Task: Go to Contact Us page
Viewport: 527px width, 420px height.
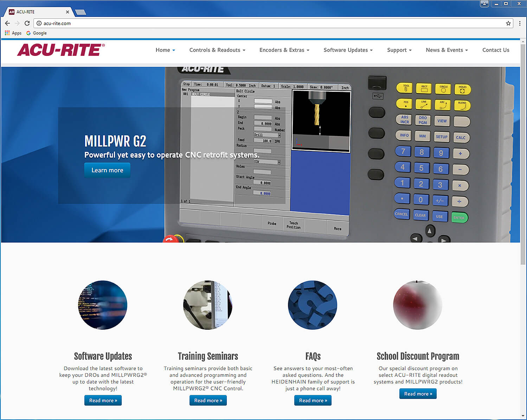Action: click(x=495, y=50)
